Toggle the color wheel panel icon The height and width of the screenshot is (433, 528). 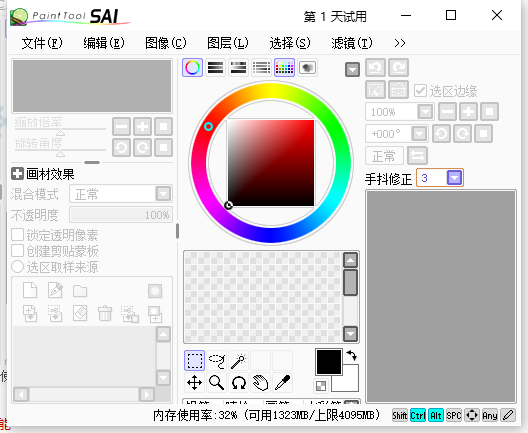(x=193, y=67)
